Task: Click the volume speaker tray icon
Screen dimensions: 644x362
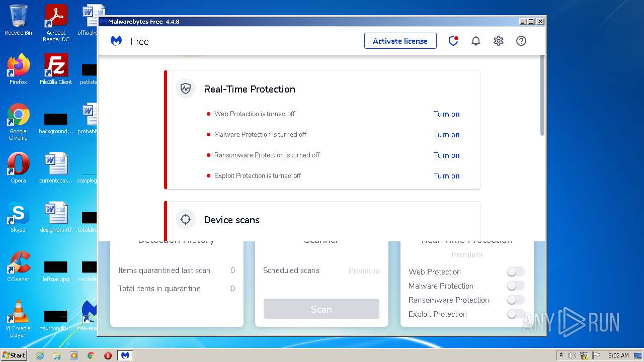Action: (572, 355)
